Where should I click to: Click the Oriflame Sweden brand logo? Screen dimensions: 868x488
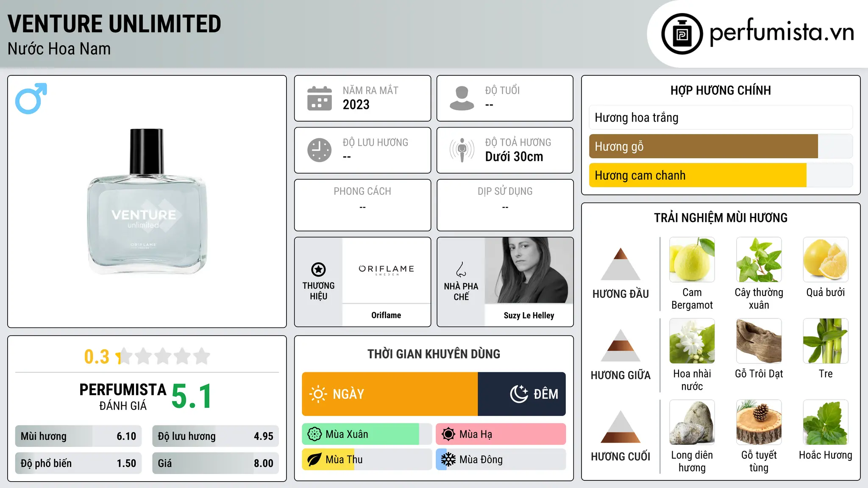coord(386,270)
